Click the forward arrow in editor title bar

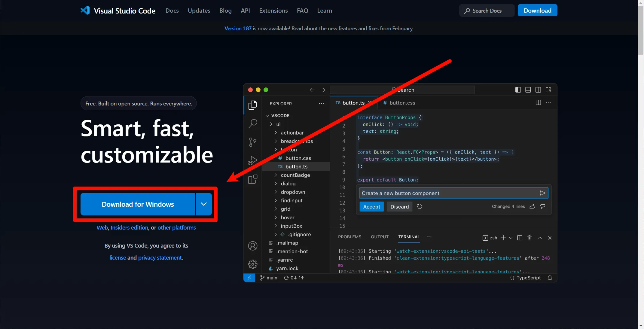point(322,90)
